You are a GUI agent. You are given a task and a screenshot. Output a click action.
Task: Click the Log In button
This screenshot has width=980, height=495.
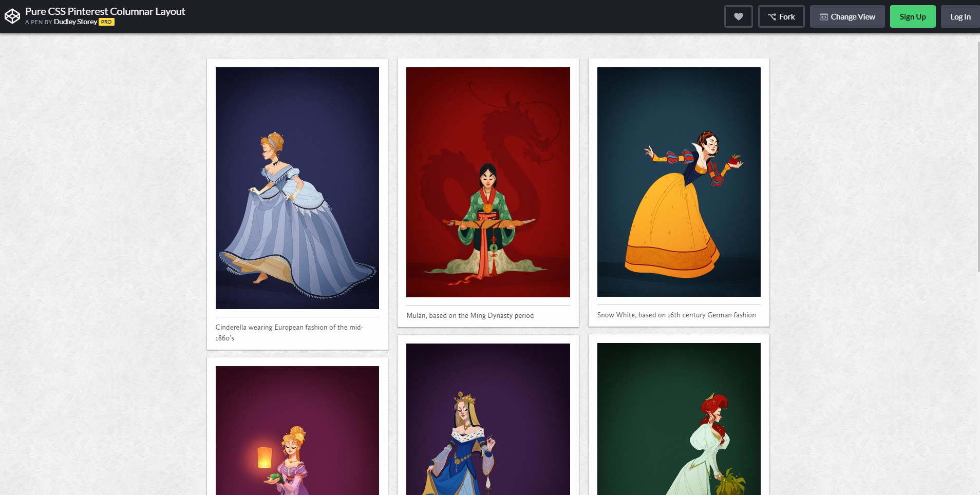click(x=960, y=16)
